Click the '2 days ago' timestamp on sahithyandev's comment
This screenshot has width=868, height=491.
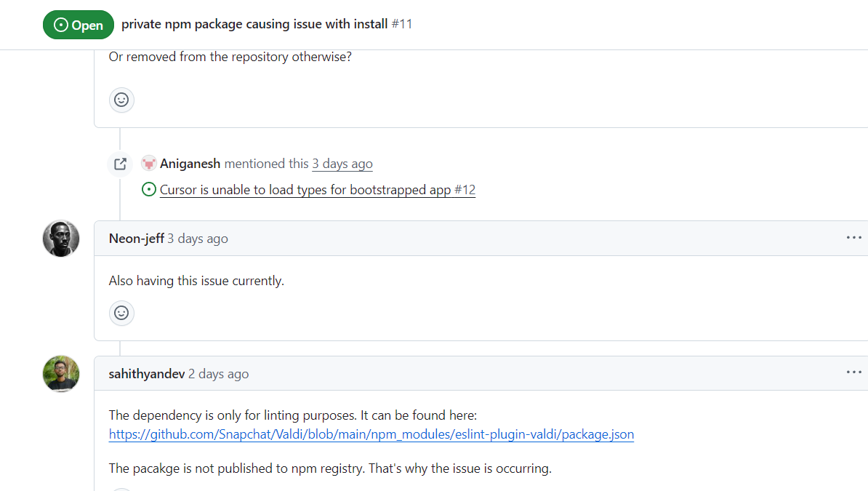pos(218,374)
